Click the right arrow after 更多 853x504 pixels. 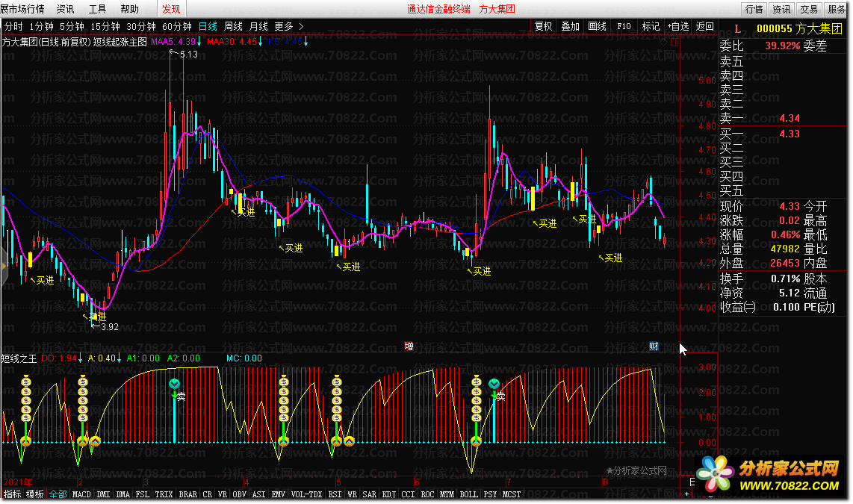301,26
